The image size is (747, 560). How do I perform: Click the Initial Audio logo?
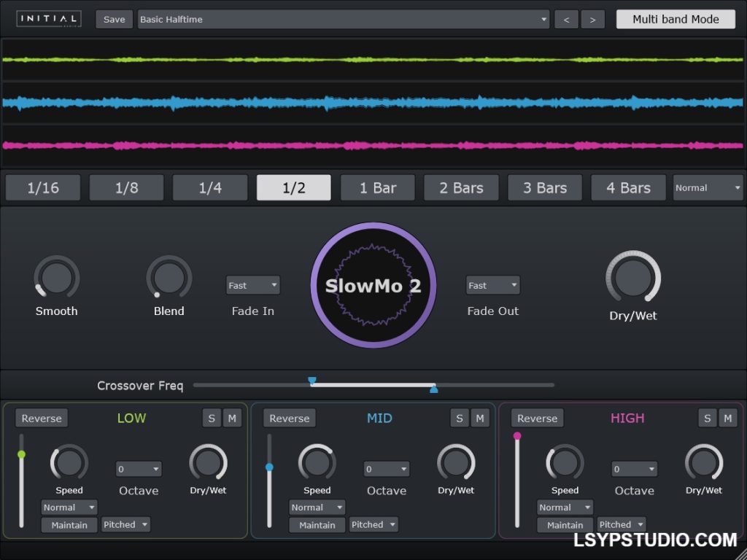pyautogui.click(x=49, y=19)
